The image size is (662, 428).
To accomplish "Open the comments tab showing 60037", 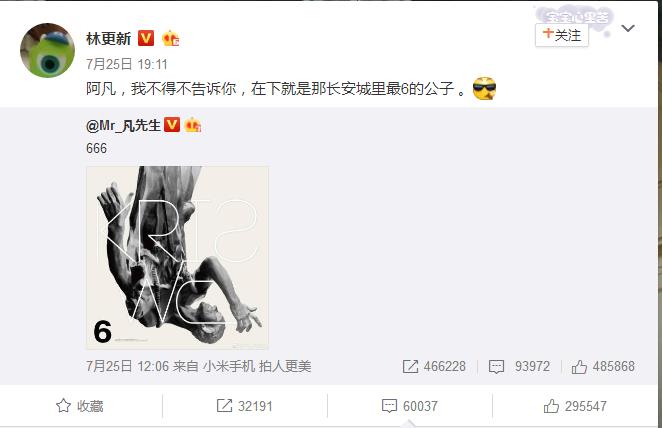I will 410,406.
